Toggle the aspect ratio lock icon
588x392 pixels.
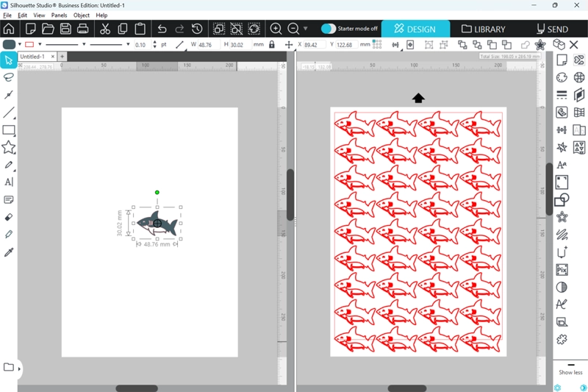click(272, 45)
